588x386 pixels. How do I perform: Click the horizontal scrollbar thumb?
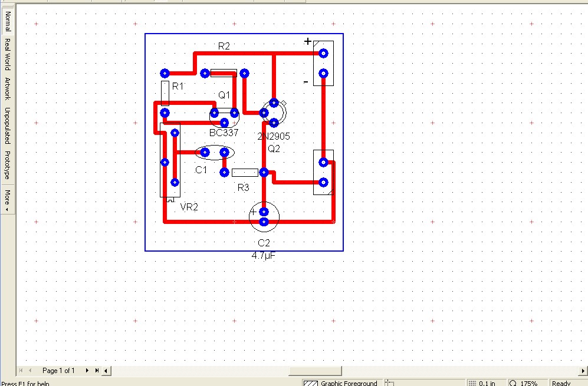[315, 371]
